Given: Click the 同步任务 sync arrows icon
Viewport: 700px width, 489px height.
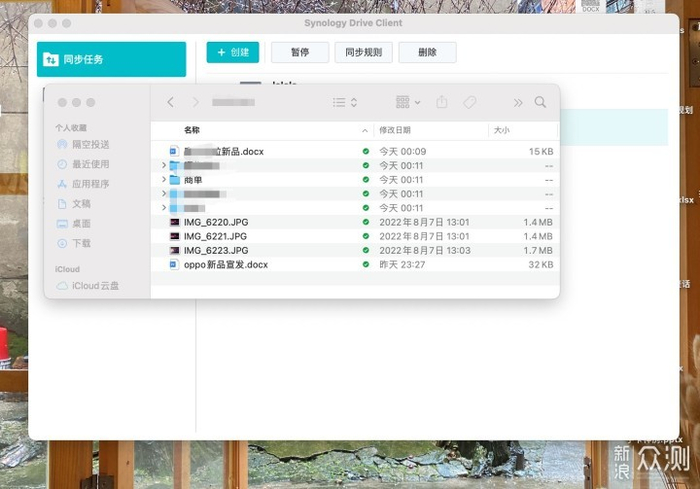Looking at the screenshot, I should click(51, 59).
